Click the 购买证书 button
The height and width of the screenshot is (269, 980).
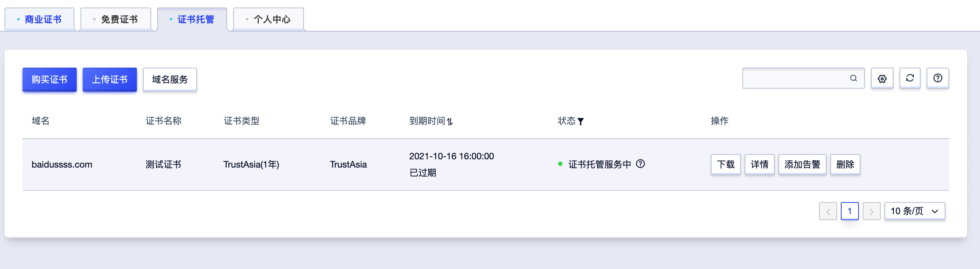click(x=50, y=79)
